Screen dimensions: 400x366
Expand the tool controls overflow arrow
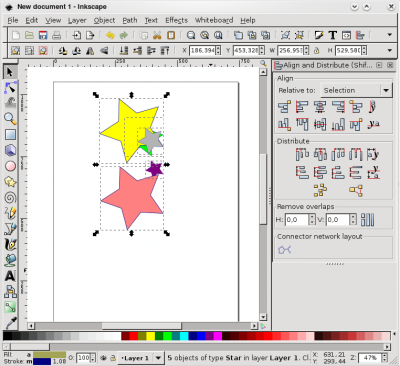coord(389,50)
